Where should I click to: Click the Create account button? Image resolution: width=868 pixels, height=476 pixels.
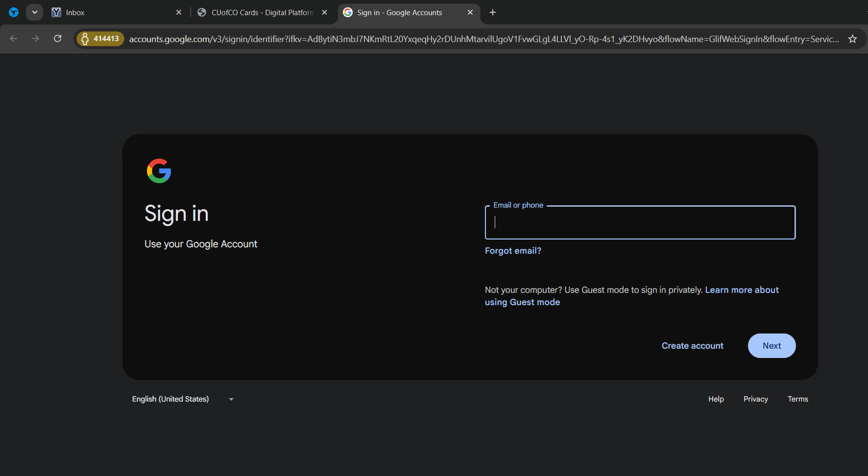click(x=692, y=346)
